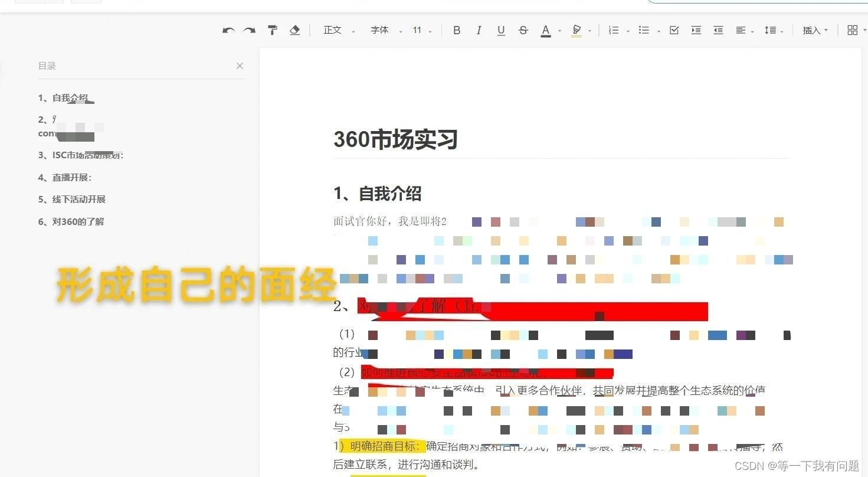Toggle bold formatting
Screen dimensions: 868x477
[456, 30]
